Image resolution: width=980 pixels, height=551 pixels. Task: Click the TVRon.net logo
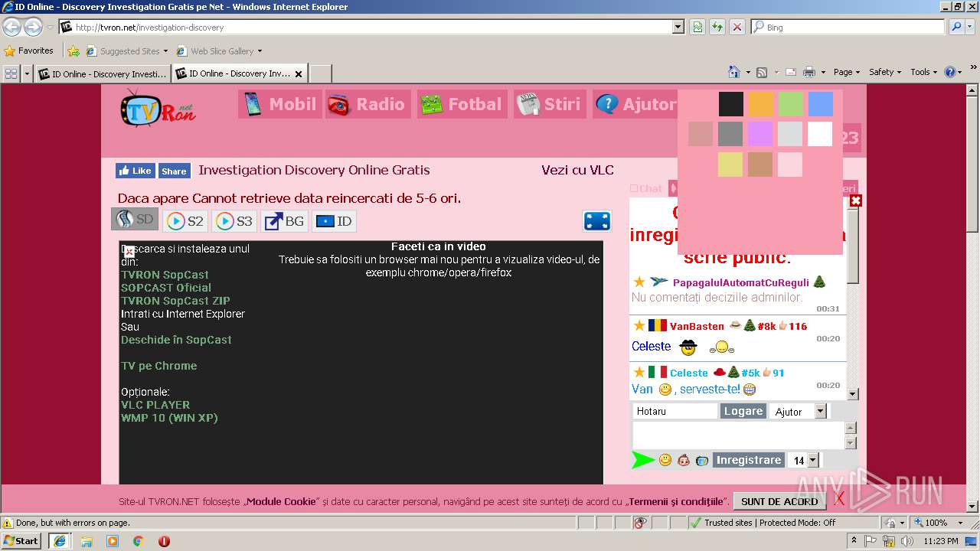click(158, 108)
